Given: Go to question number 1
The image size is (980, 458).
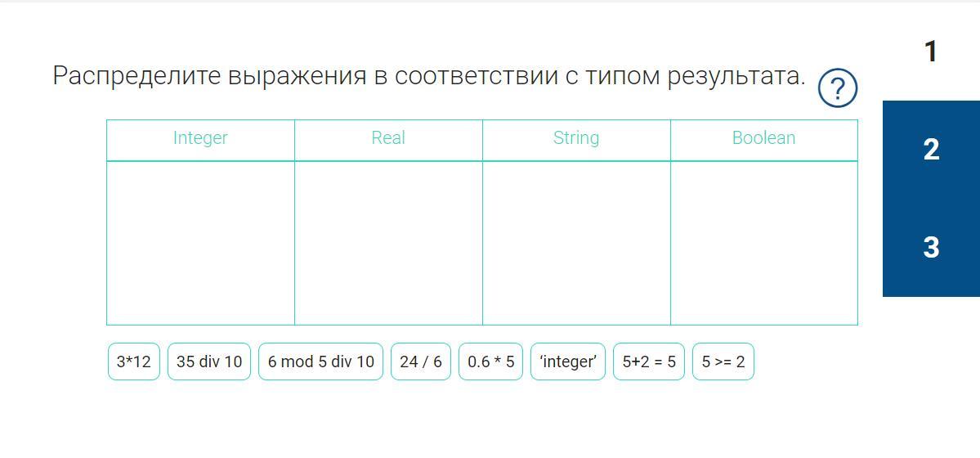Looking at the screenshot, I should tap(931, 52).
